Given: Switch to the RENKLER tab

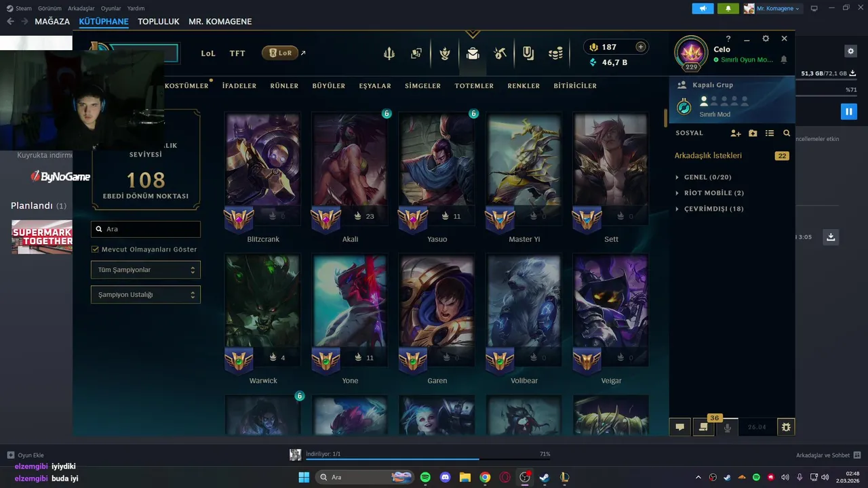Looking at the screenshot, I should click(x=524, y=86).
